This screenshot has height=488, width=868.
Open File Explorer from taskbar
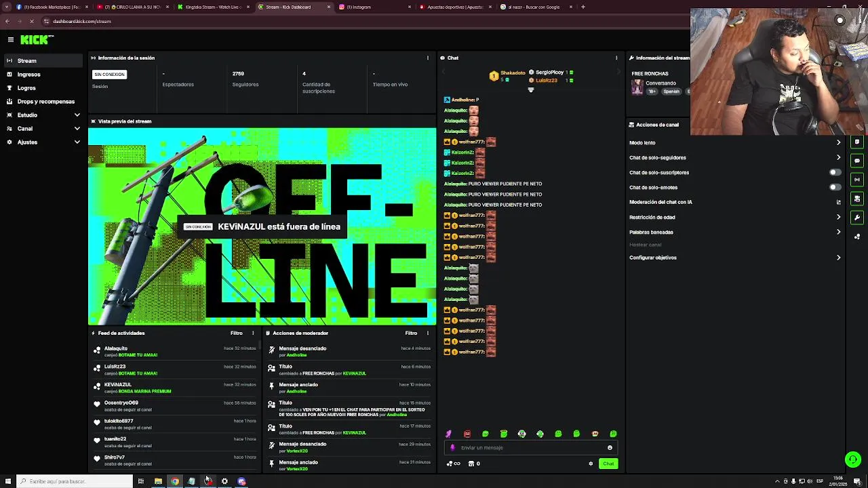(x=158, y=481)
